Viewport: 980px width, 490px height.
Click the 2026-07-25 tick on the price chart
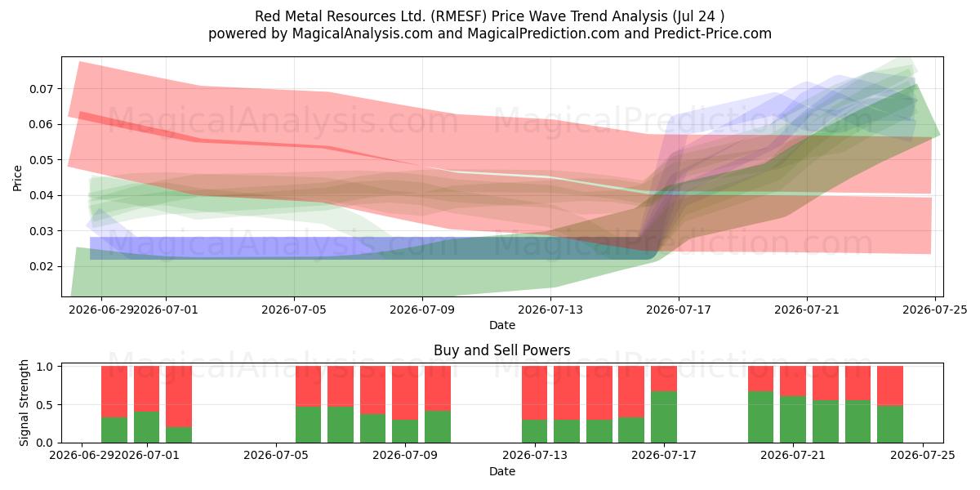point(935,309)
